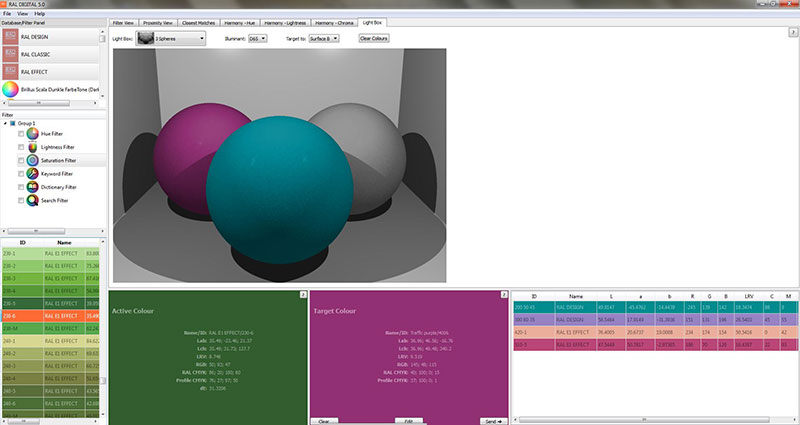Click the Send arrow button
Screen dimensions: 800x425
tap(493, 421)
